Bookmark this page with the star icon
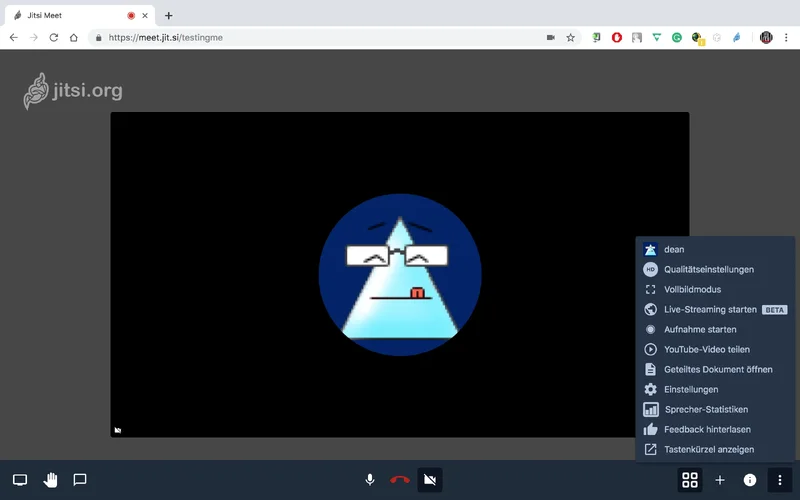 570,37
